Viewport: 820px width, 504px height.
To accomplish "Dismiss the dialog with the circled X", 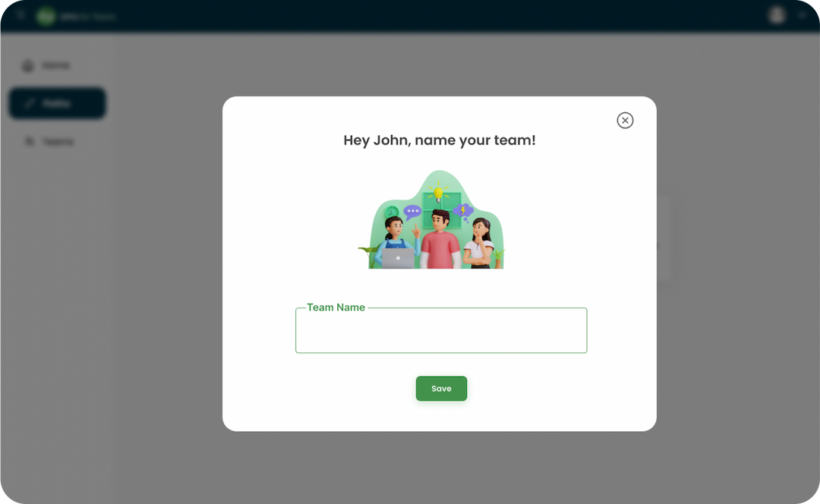I will pyautogui.click(x=625, y=120).
